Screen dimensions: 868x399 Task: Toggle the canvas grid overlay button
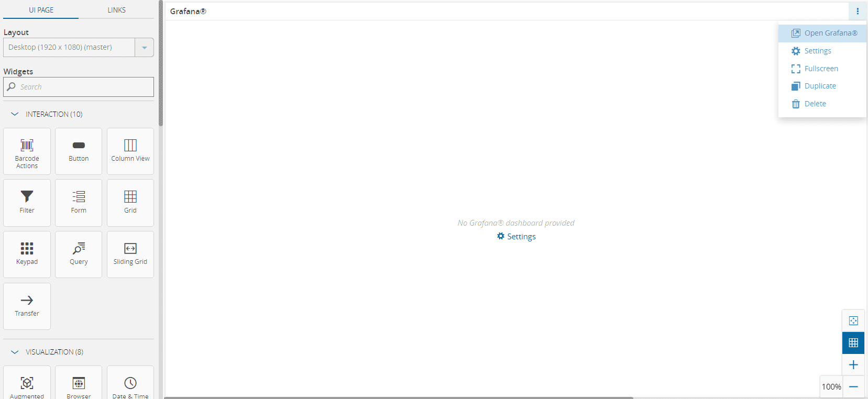[x=853, y=343]
